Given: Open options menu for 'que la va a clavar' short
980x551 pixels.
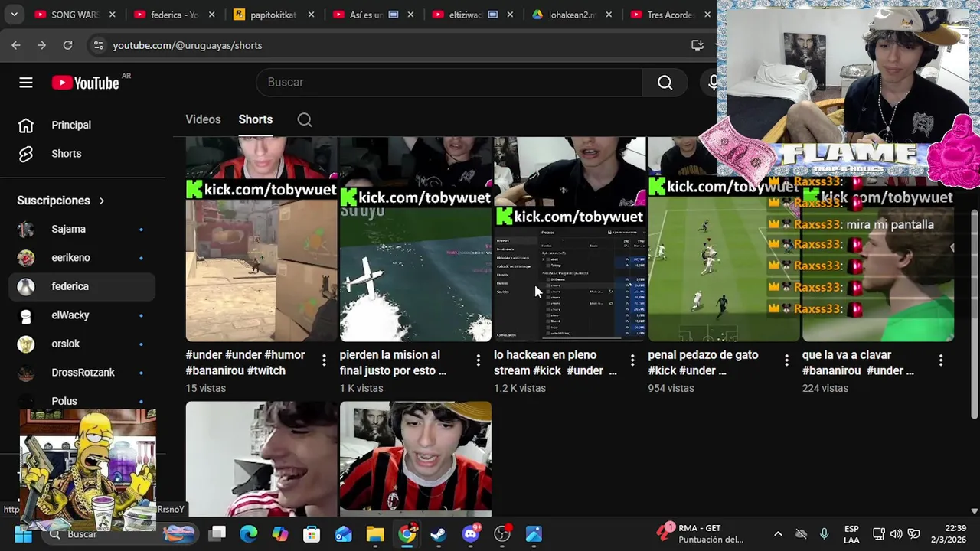Looking at the screenshot, I should click(941, 360).
